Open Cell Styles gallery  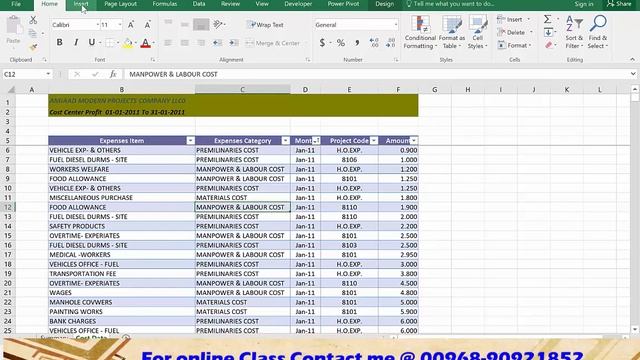(x=478, y=32)
